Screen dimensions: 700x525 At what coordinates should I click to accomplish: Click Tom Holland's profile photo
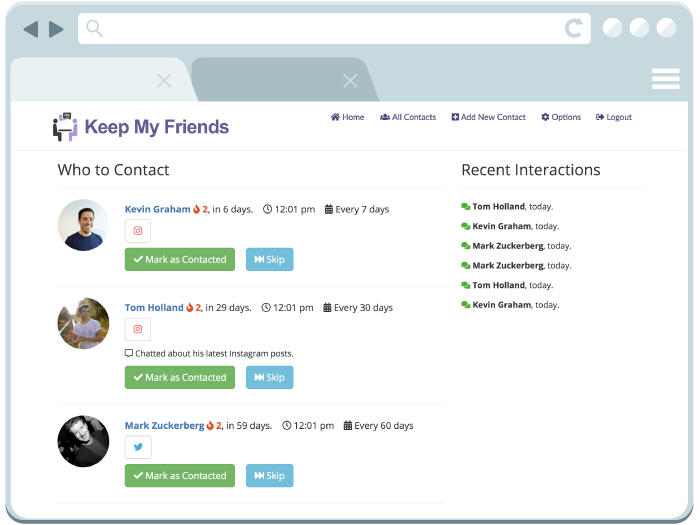(x=84, y=323)
